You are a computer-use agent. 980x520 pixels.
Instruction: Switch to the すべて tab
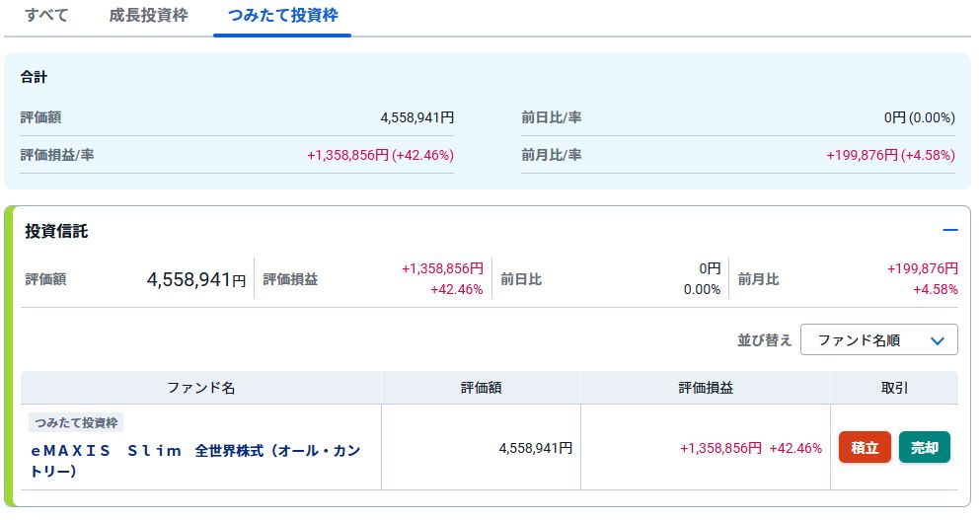click(x=46, y=15)
